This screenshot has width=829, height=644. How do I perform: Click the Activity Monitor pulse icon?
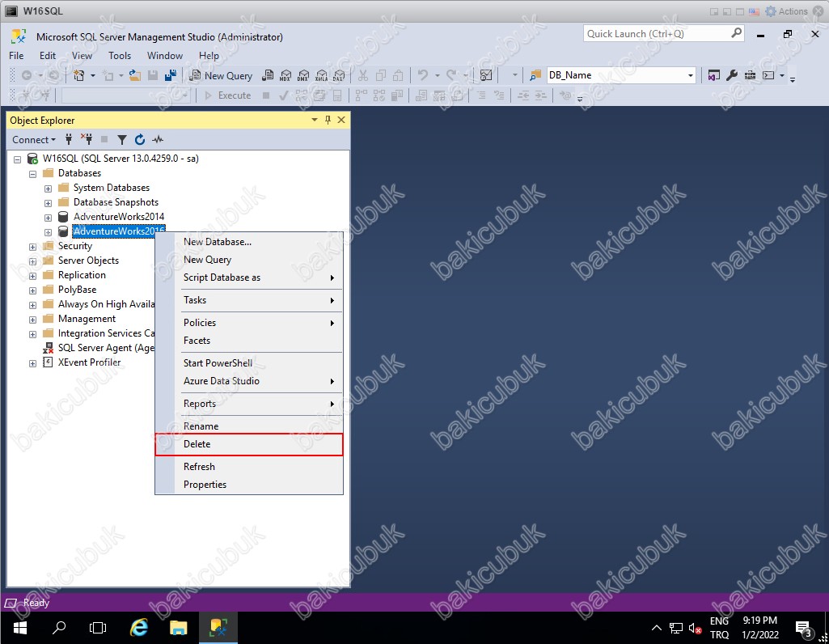[x=158, y=140]
